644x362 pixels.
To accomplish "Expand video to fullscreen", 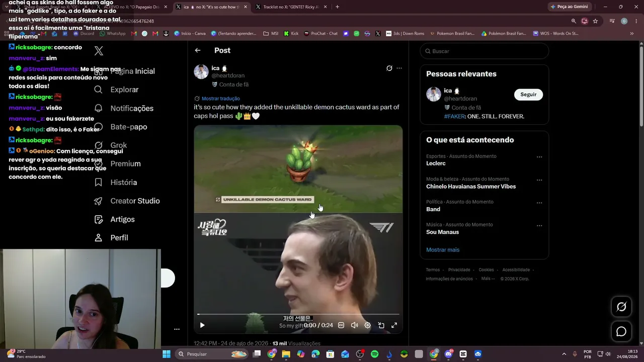I will pyautogui.click(x=394, y=325).
